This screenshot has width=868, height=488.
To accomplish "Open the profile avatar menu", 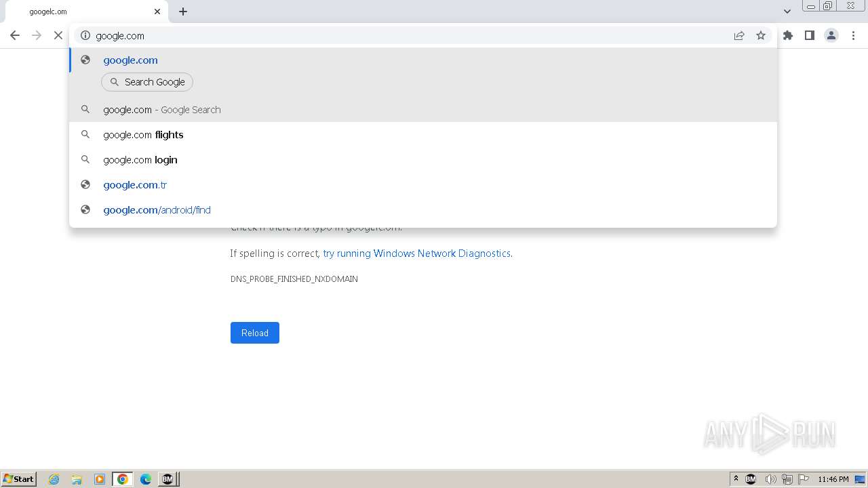I will click(831, 35).
